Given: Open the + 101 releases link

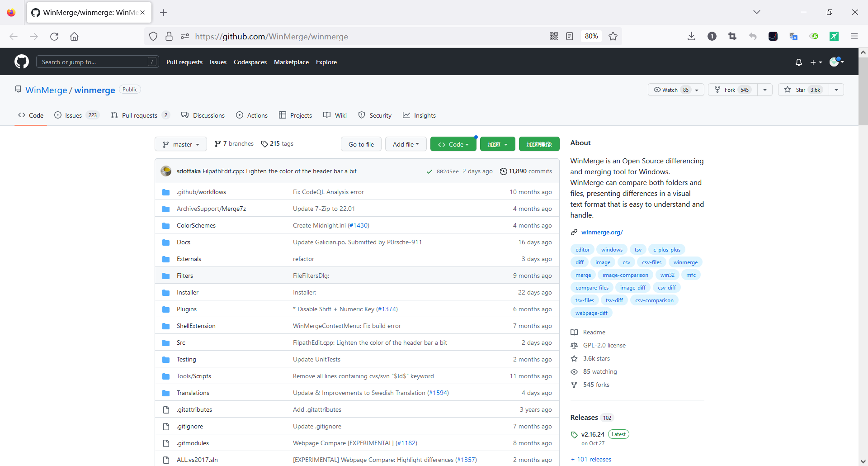Looking at the screenshot, I should [591, 460].
